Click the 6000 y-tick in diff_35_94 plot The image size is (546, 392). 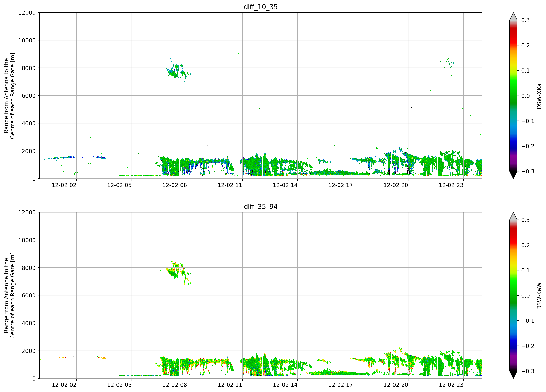tap(29, 295)
